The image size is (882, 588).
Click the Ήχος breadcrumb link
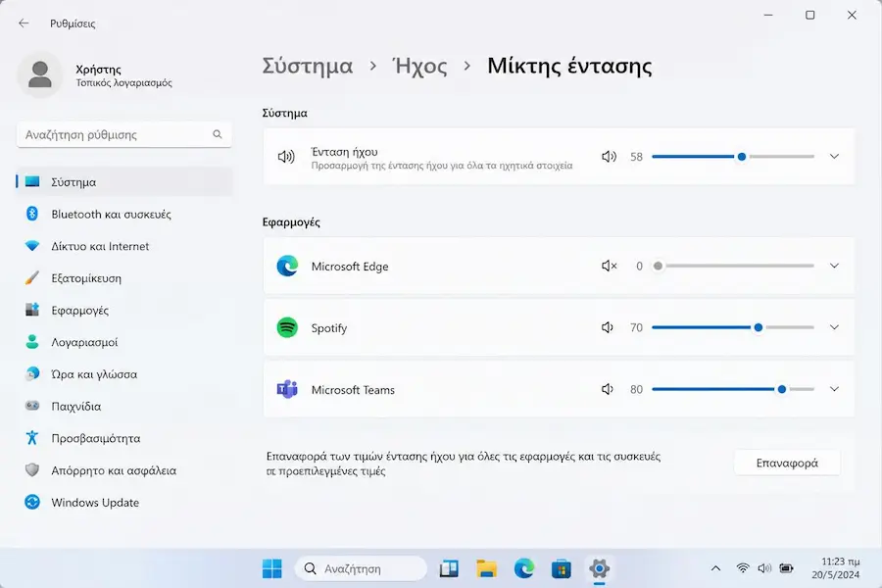419,66
